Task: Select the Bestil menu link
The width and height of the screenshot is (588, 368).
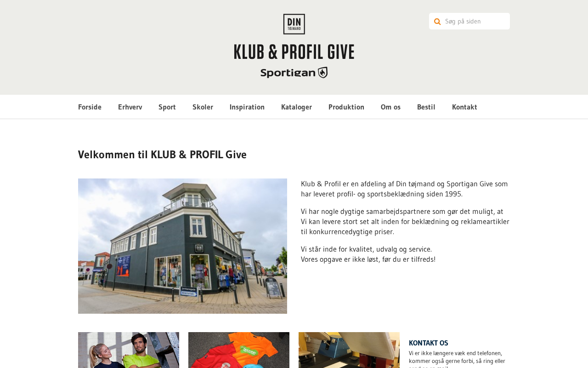Action: point(426,107)
